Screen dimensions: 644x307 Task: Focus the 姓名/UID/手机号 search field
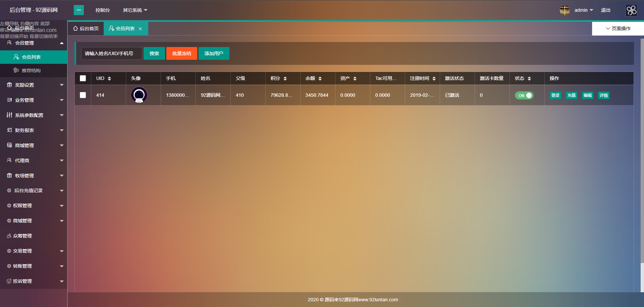[112, 53]
